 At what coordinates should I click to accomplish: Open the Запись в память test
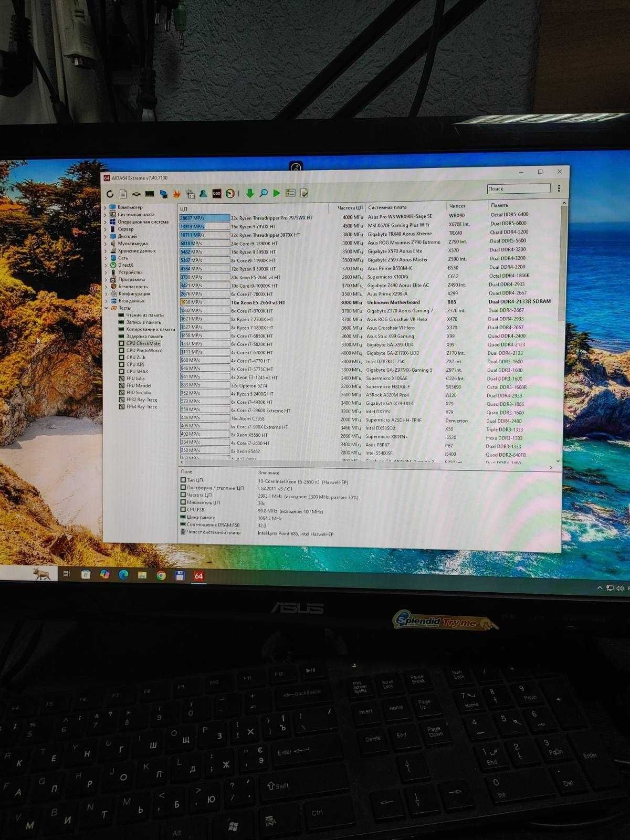pos(144,322)
